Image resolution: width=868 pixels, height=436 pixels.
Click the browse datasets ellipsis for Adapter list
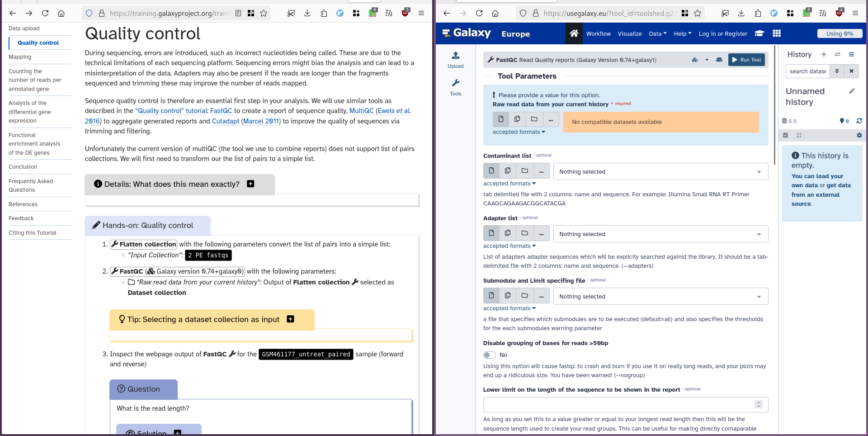click(x=541, y=233)
